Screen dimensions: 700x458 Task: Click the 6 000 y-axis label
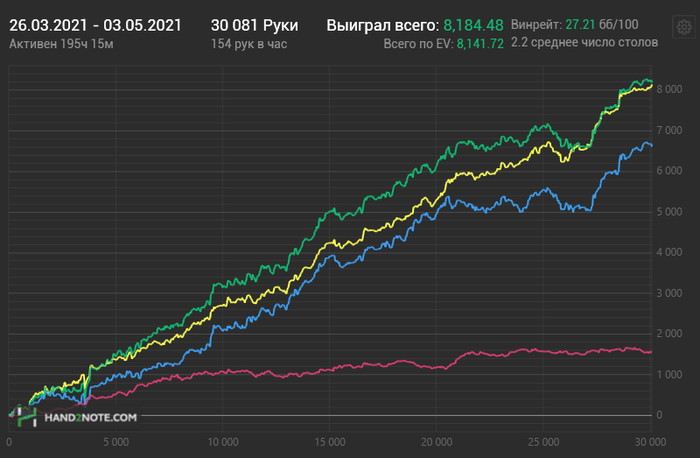click(x=669, y=171)
